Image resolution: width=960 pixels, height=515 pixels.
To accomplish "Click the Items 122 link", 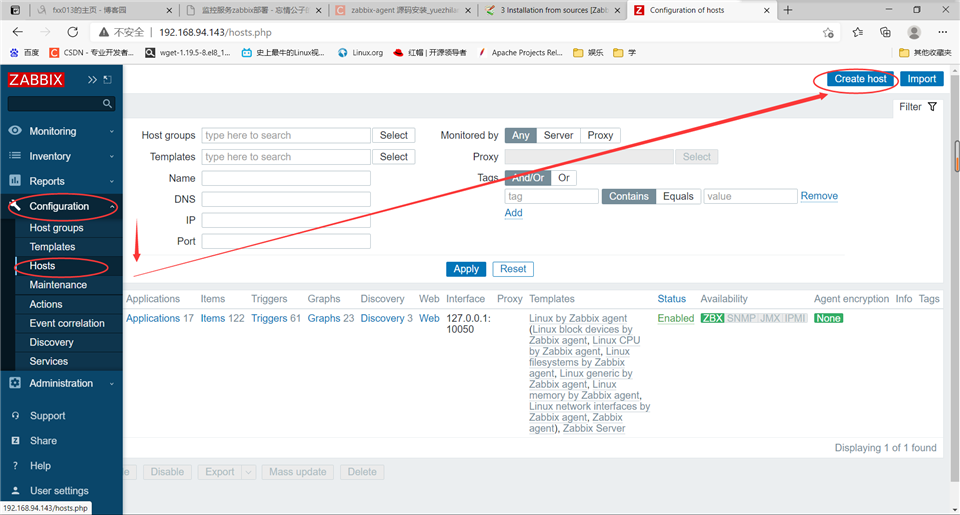I will coord(222,318).
